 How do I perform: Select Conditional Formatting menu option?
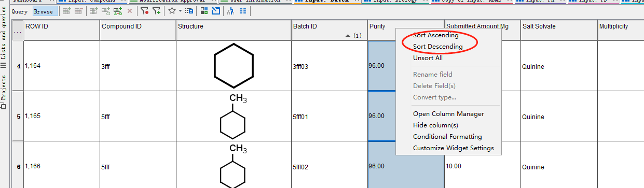coord(447,137)
